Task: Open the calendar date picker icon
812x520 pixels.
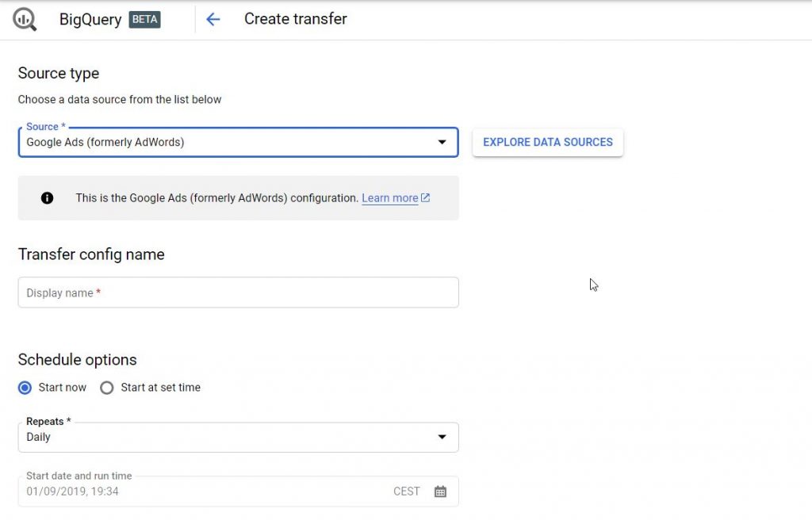Action: coord(441,491)
